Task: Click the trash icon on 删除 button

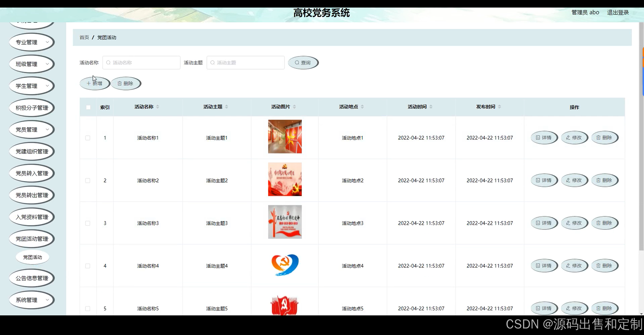Action: 120,83
